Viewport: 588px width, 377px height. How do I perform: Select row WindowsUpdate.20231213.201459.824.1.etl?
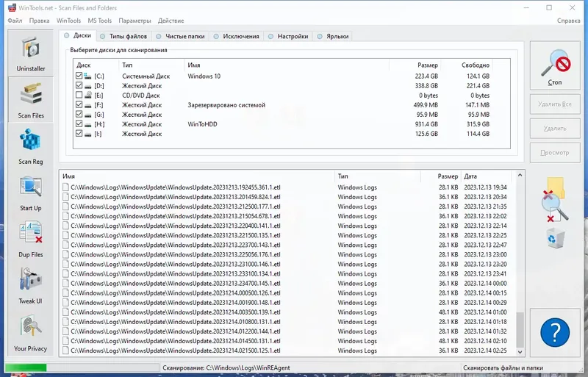286,197
